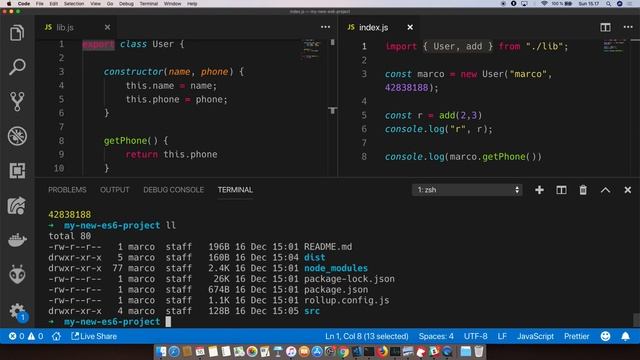Image resolution: width=640 pixels, height=360 pixels.
Task: Close the terminal panel
Action: pyautogui.click(x=628, y=190)
